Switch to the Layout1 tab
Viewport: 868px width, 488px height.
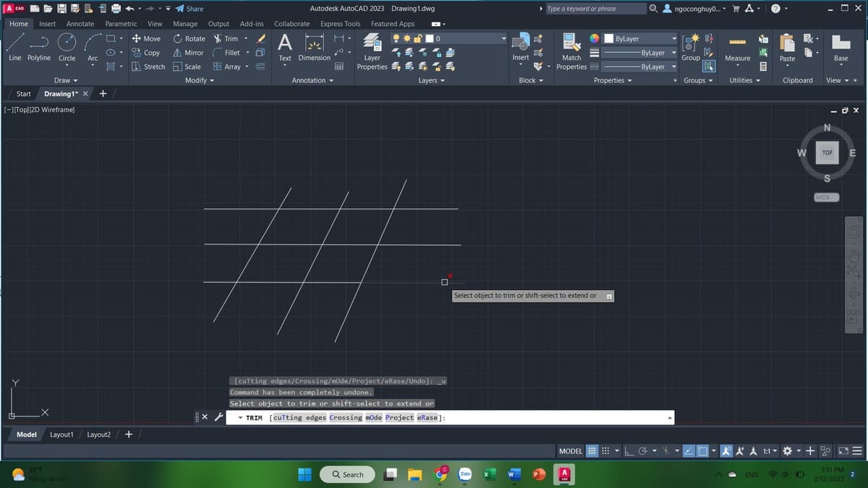point(61,435)
